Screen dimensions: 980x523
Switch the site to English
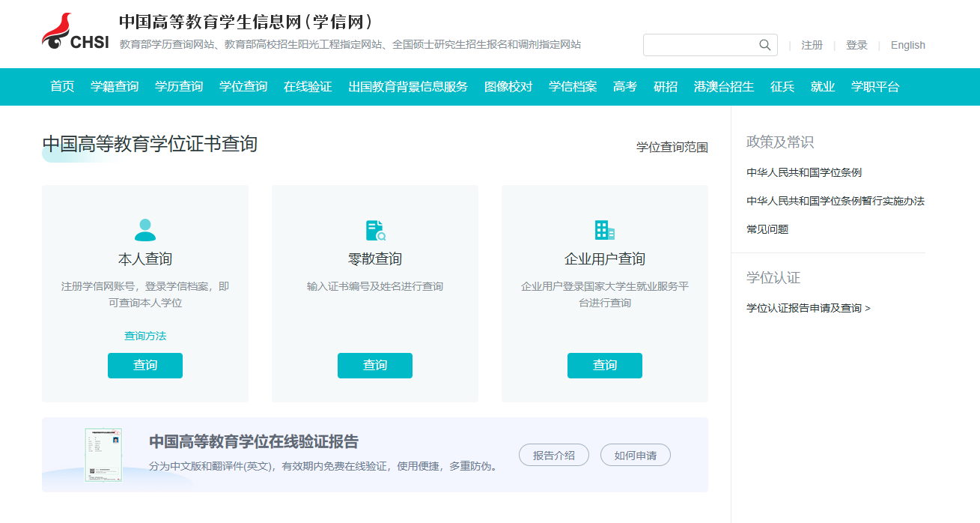(x=907, y=44)
